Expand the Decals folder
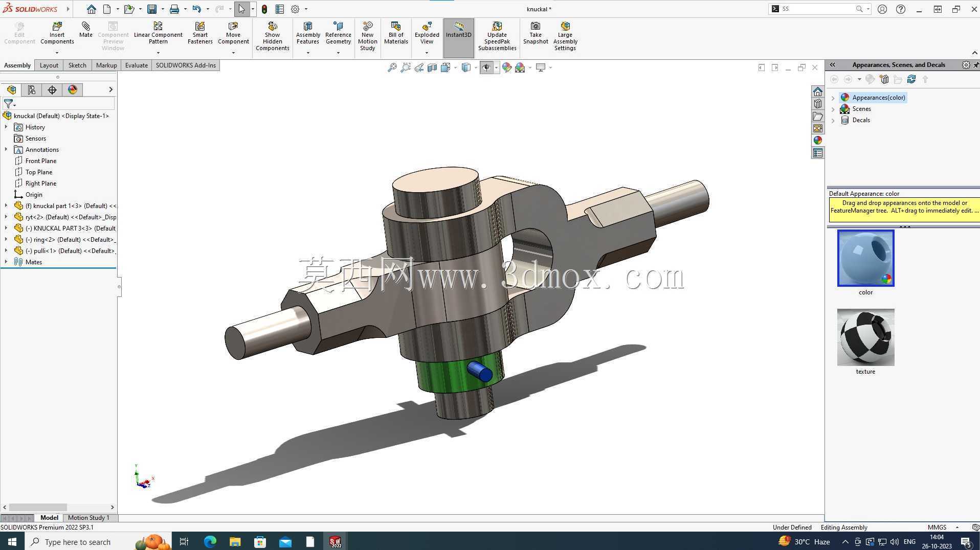 [833, 120]
